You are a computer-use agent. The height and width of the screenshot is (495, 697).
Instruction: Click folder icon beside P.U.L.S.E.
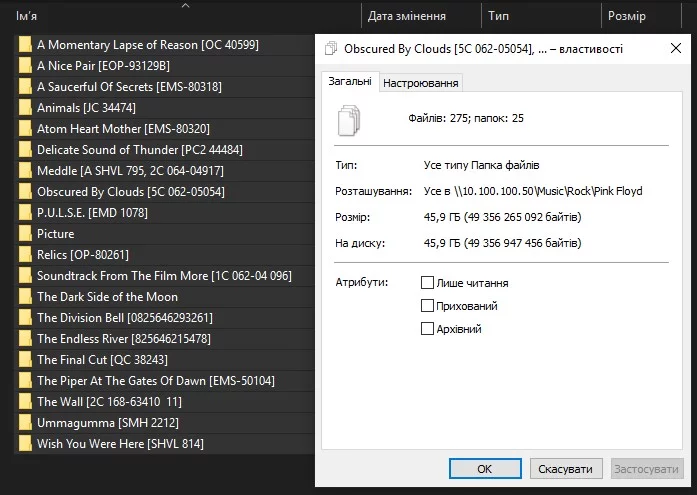25,213
